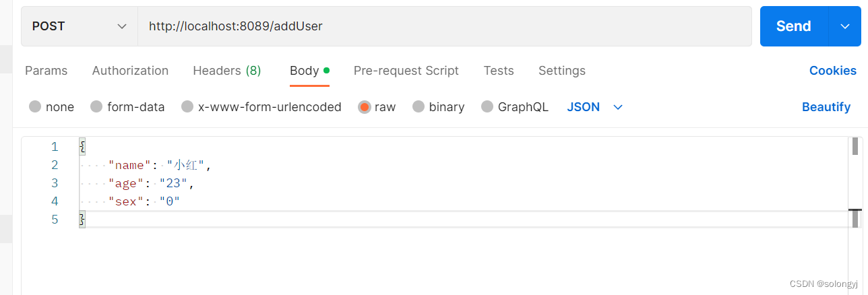This screenshot has width=868, height=295.
Task: Open the POST method dropdown
Action: tap(79, 26)
